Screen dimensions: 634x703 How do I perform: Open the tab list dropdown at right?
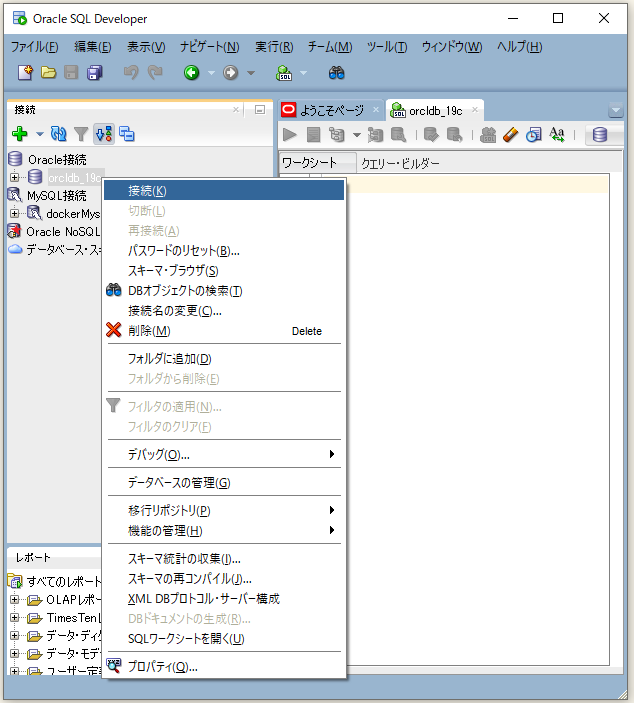616,110
